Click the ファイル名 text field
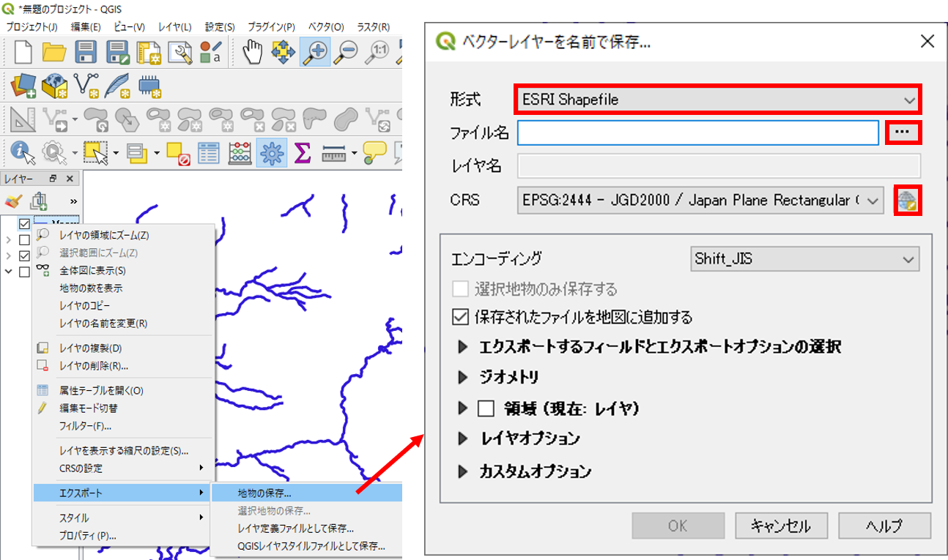Screen dimensions: 948x560 click(x=697, y=132)
